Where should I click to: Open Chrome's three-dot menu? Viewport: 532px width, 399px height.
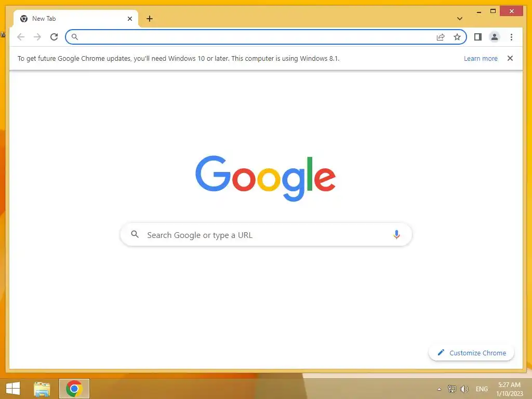(x=511, y=37)
